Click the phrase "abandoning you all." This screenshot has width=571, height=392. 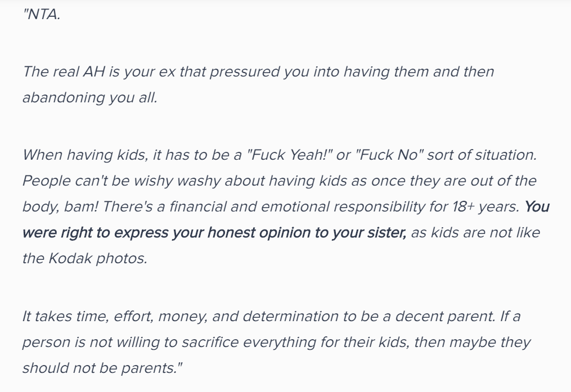(90, 97)
